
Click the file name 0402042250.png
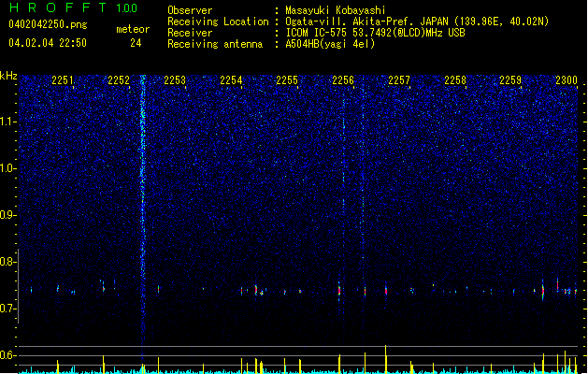pos(48,24)
